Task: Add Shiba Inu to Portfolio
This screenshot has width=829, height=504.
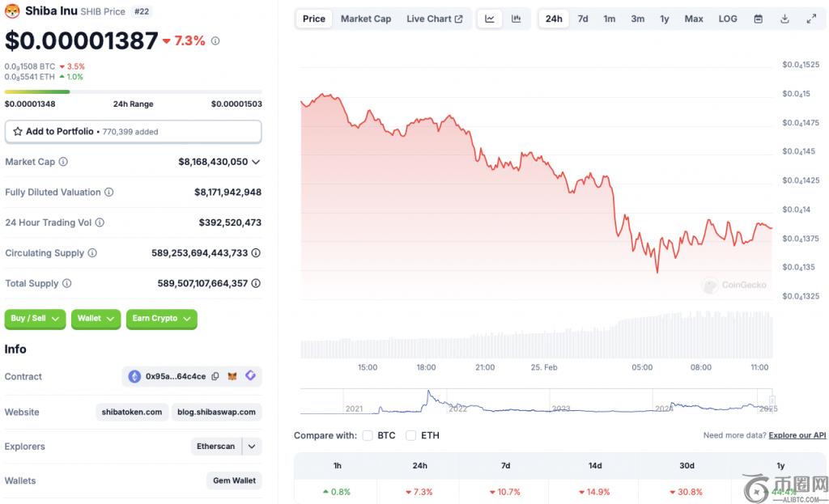Action: pyautogui.click(x=133, y=131)
